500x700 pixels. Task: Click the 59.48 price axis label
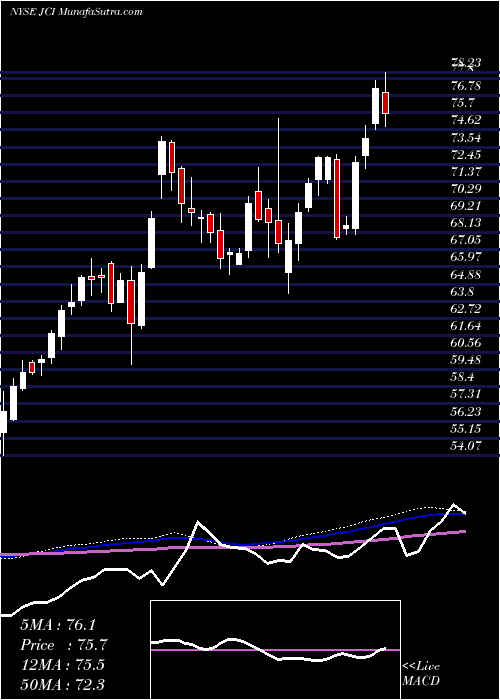(466, 360)
